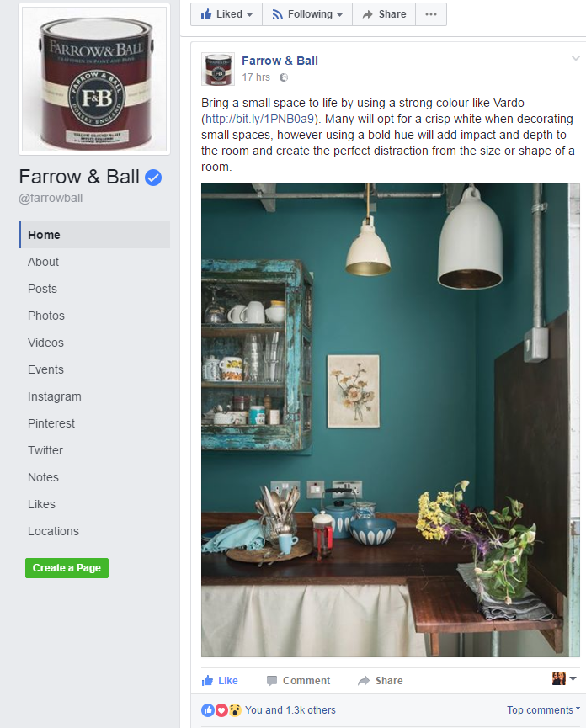
Task: Click the Create a Page button
Action: (x=67, y=568)
